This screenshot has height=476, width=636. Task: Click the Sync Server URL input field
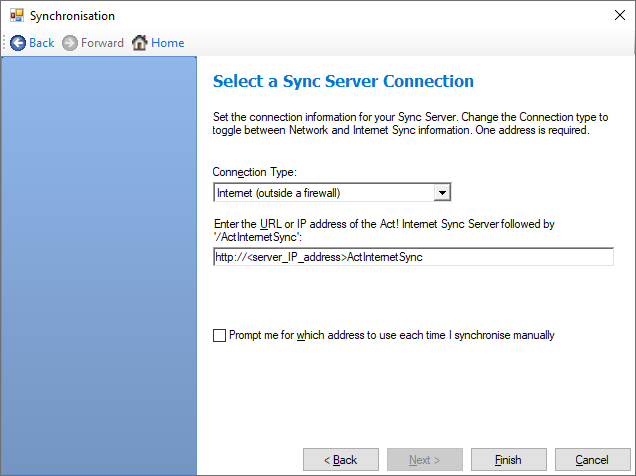413,257
